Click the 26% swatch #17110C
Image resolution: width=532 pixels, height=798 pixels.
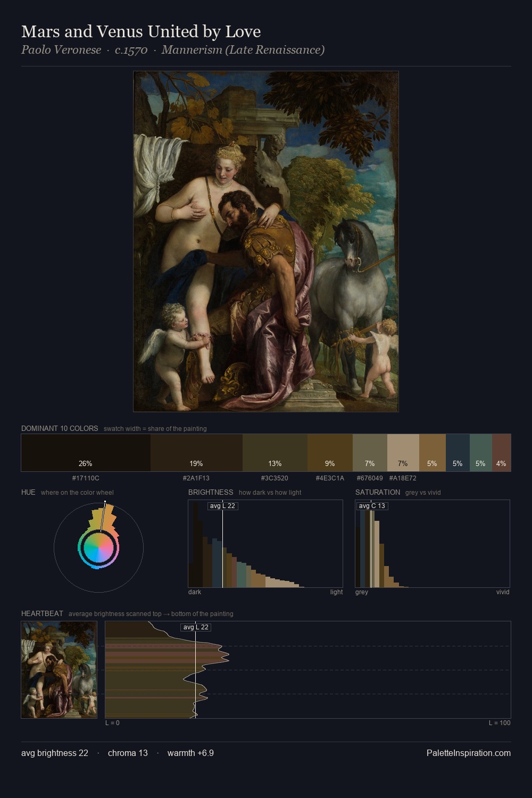pos(86,453)
